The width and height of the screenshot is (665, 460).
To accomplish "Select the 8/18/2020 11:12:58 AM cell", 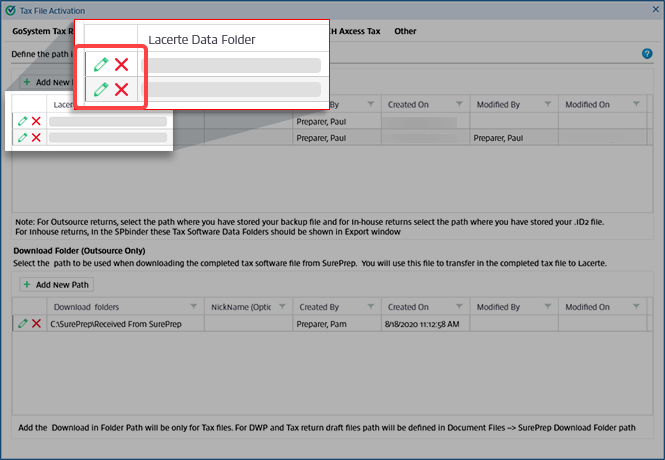I will pos(425,324).
